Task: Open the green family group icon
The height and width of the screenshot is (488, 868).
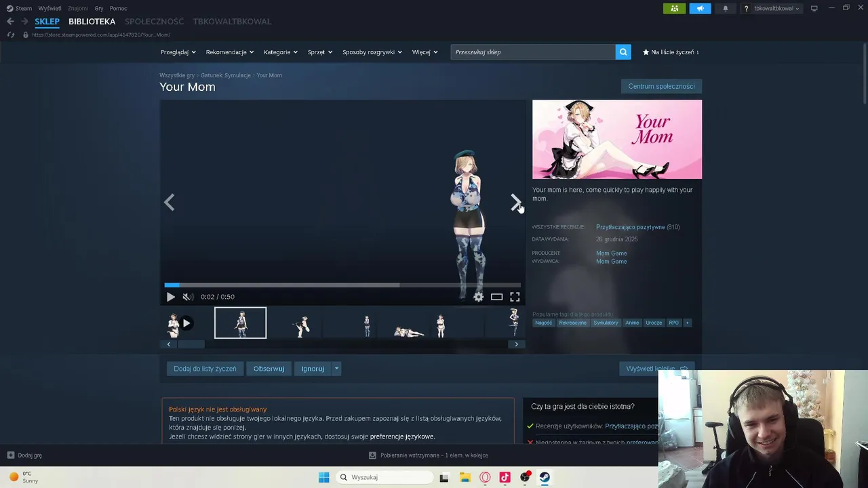Action: point(674,8)
